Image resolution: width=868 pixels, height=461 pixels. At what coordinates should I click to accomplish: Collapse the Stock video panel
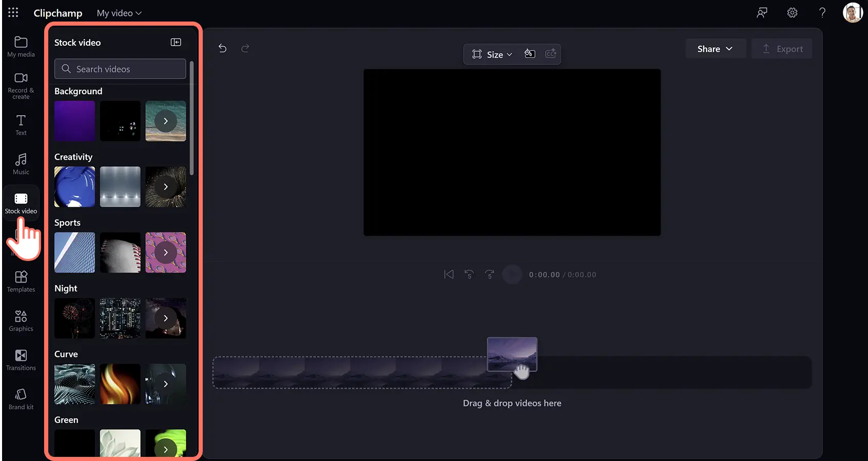click(176, 42)
